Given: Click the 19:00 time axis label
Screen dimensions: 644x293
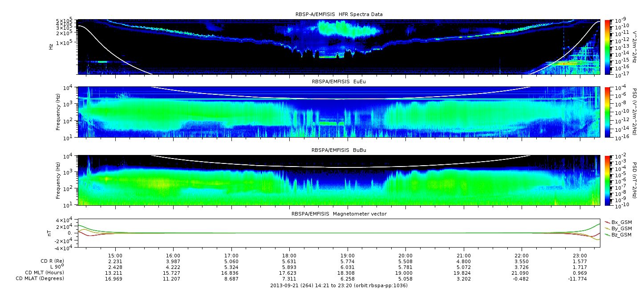Looking at the screenshot, I should click(x=347, y=256).
